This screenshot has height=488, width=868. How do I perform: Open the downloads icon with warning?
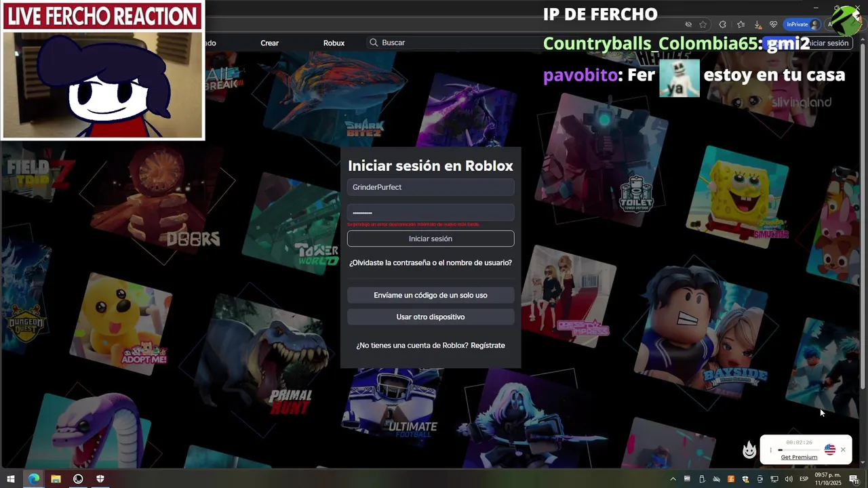pos(757,24)
